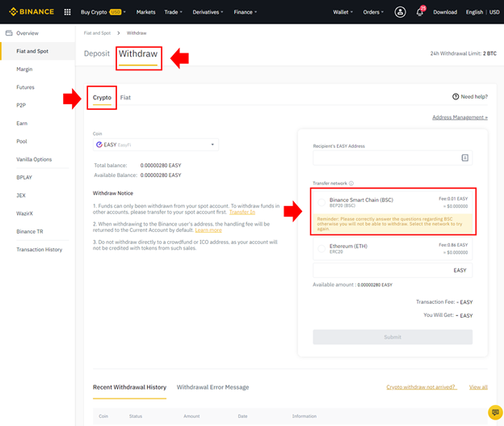Click the Information column header
Image resolution: width=504 pixels, height=426 pixels.
tap(304, 416)
